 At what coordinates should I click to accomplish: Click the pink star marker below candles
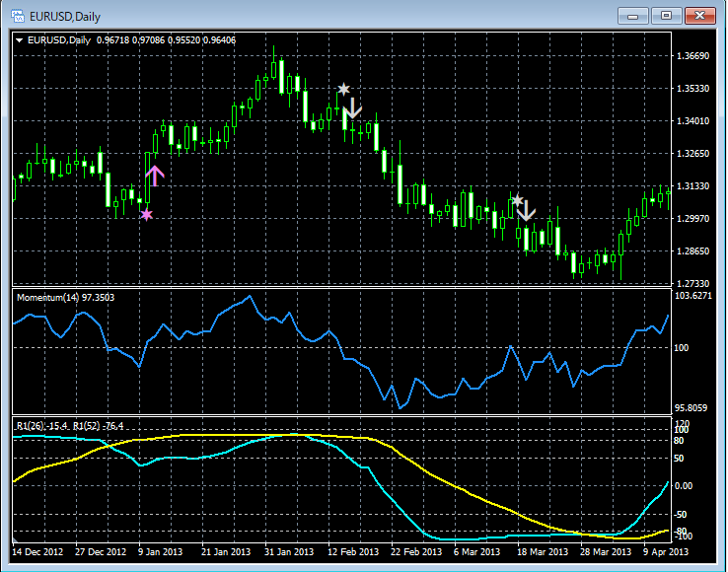point(147,214)
